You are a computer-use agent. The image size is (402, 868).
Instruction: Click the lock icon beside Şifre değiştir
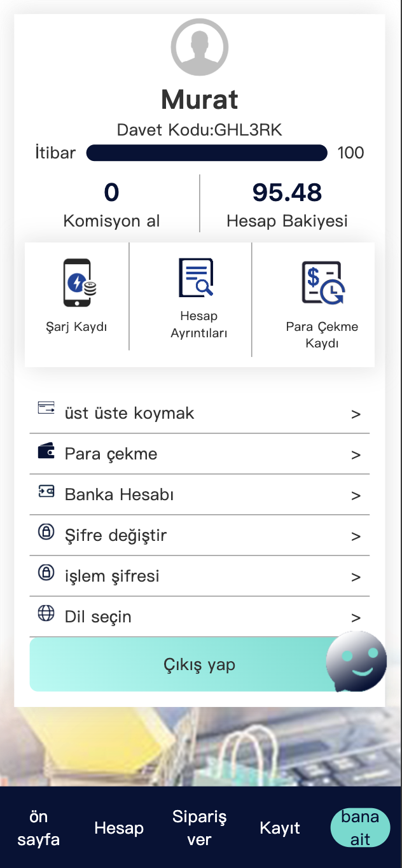pyautogui.click(x=46, y=532)
